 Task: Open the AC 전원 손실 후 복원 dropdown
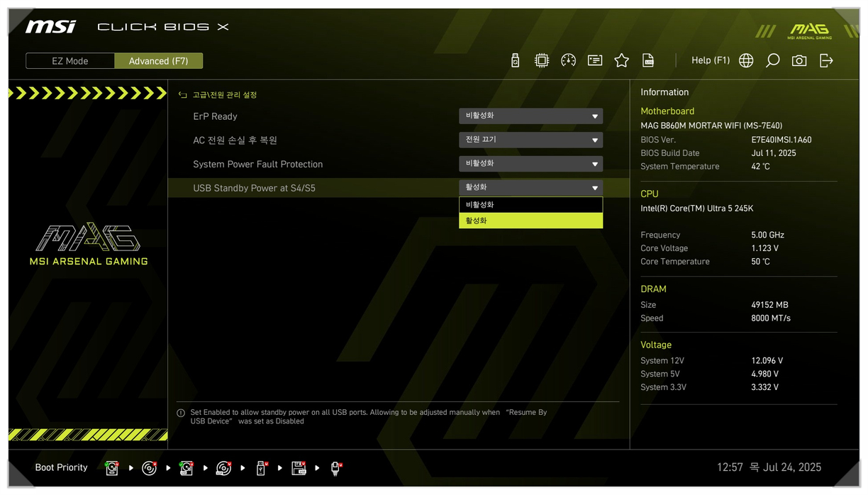(530, 140)
